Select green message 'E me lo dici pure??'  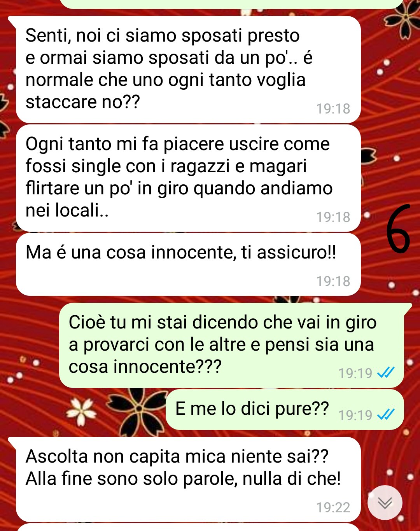pyautogui.click(x=285, y=409)
